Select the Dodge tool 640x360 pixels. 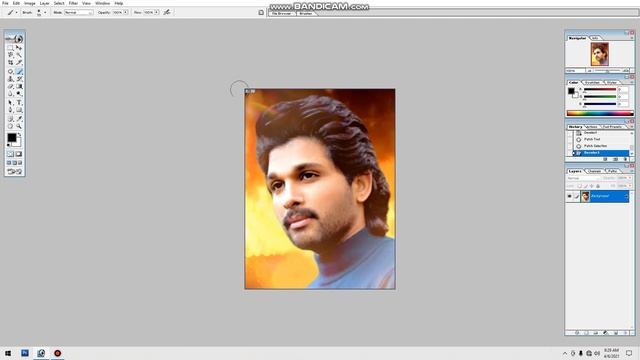19,94
